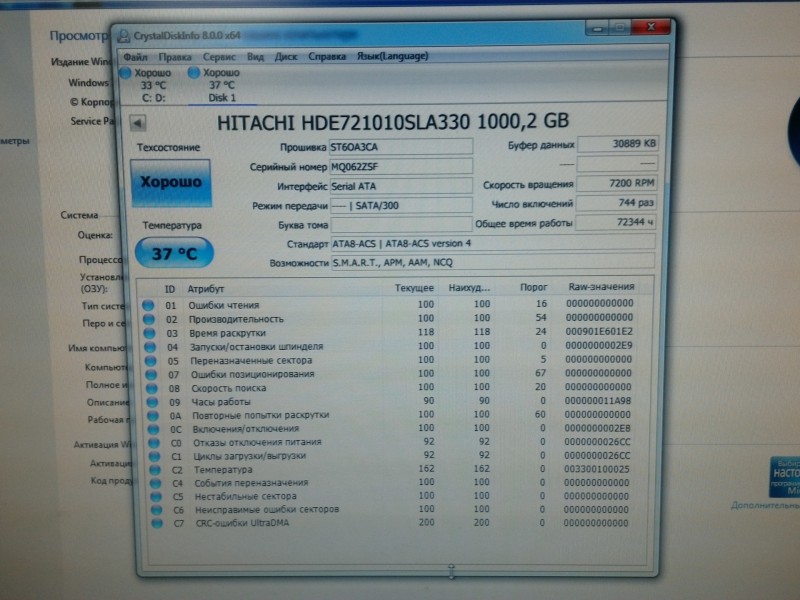
Task: Click status icon for C0 Отказы отключения питания
Action: click(154, 443)
